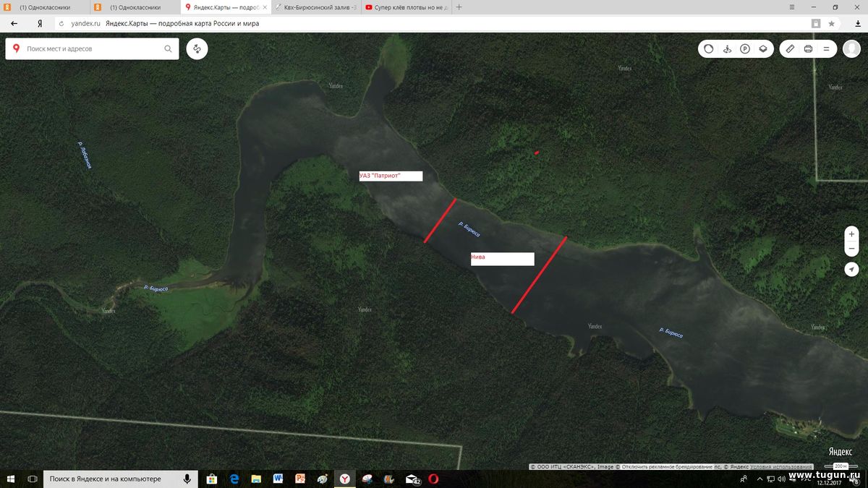Viewport: 868px width, 488px height.
Task: Launch Edge browser from taskbar
Action: (234, 479)
